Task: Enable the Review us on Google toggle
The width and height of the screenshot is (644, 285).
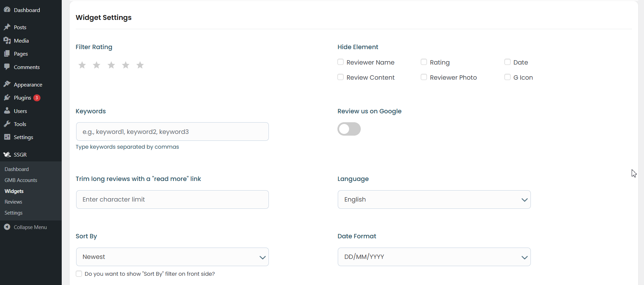Action: (349, 129)
